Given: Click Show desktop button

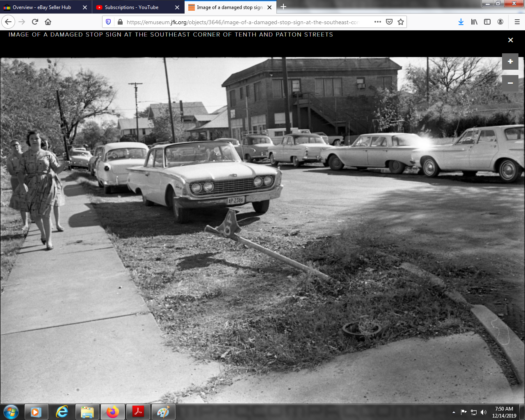Looking at the screenshot, I should pyautogui.click(x=522, y=412).
